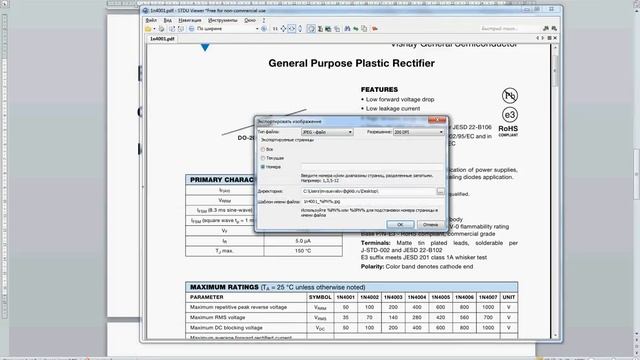Viewport: 640px width, 360px height.
Task: Click the find previous icon beside quick search
Action: tap(546, 29)
